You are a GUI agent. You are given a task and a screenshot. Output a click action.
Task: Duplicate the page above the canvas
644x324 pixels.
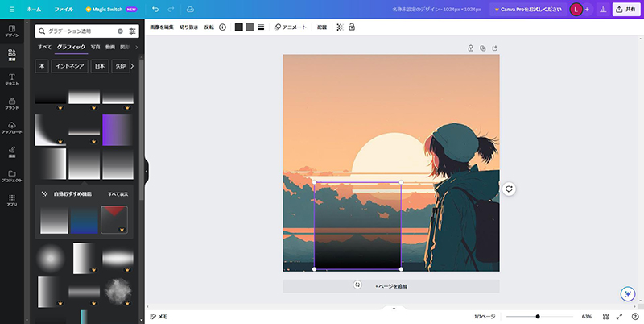click(482, 48)
